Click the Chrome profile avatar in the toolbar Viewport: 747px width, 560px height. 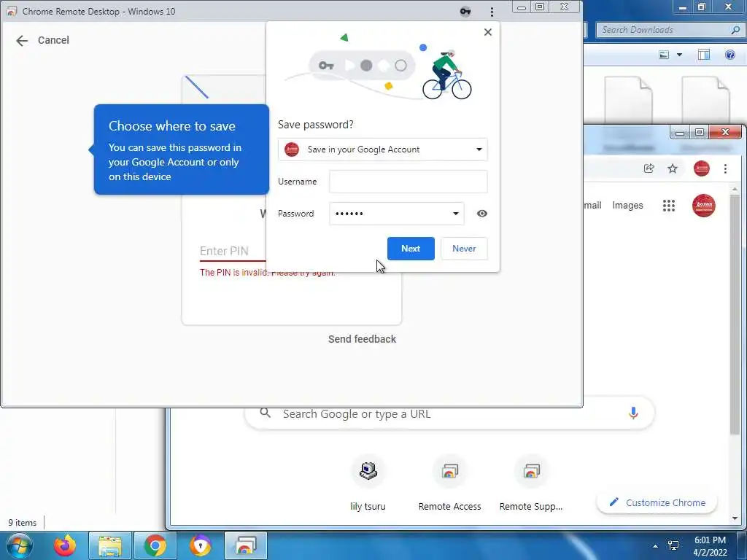point(701,168)
